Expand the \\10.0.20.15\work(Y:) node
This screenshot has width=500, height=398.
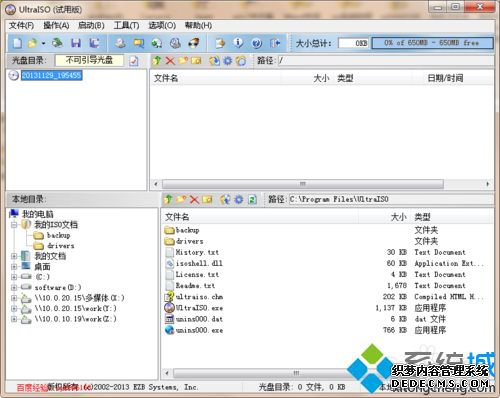(14, 308)
